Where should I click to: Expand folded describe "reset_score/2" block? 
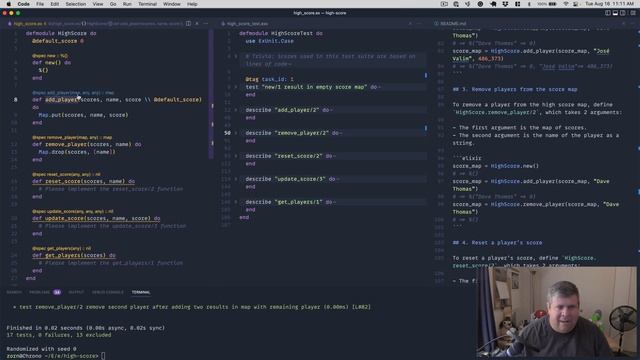[x=236, y=156]
